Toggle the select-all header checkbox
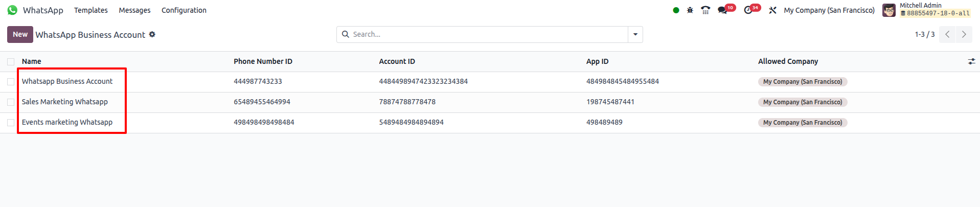980x207 pixels. 11,62
